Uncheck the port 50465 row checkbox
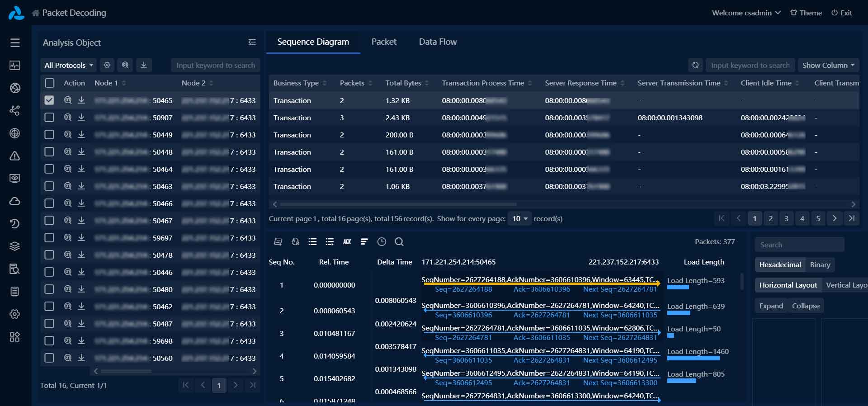Image resolution: width=868 pixels, height=406 pixels. click(49, 100)
